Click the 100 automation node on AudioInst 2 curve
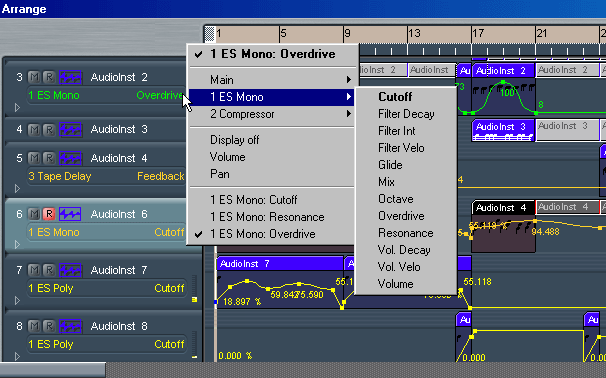 click(x=503, y=82)
